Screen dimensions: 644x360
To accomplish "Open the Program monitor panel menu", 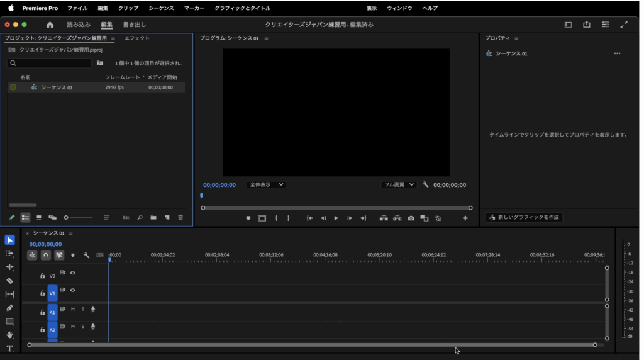I will click(266, 38).
